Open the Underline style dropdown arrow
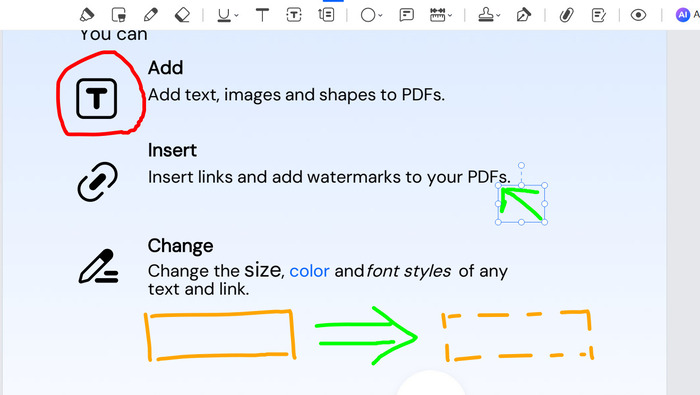 (237, 15)
